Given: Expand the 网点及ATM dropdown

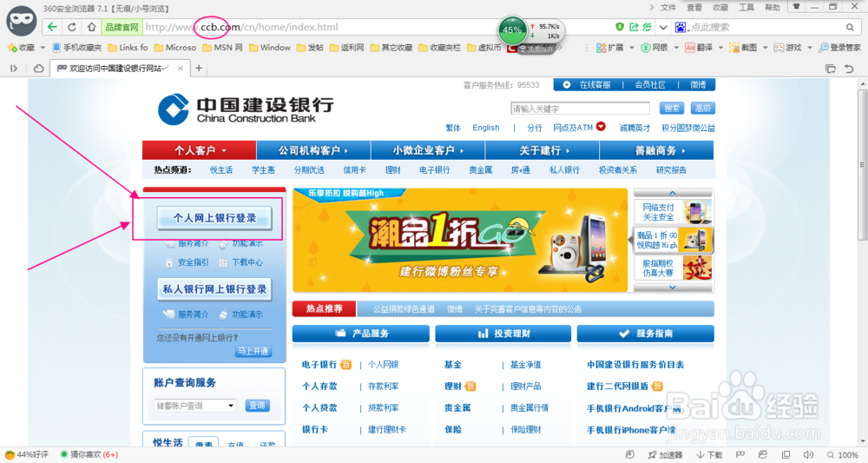Looking at the screenshot, I should tap(601, 127).
